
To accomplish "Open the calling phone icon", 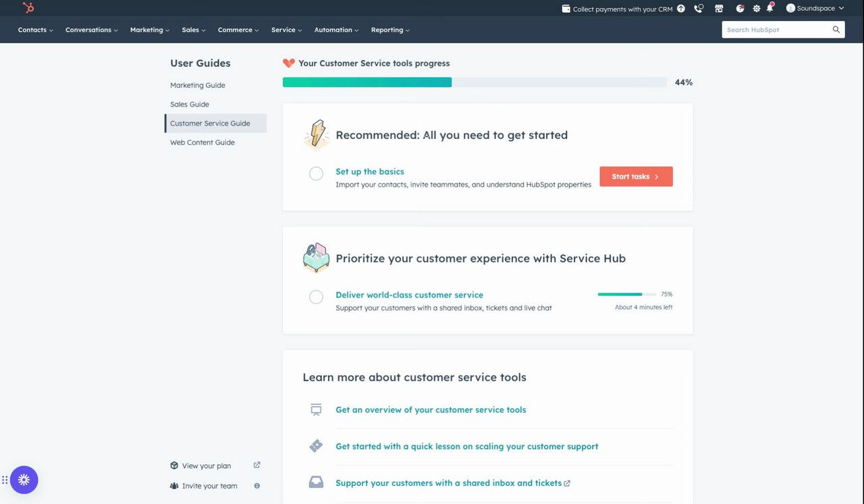I will (699, 9).
